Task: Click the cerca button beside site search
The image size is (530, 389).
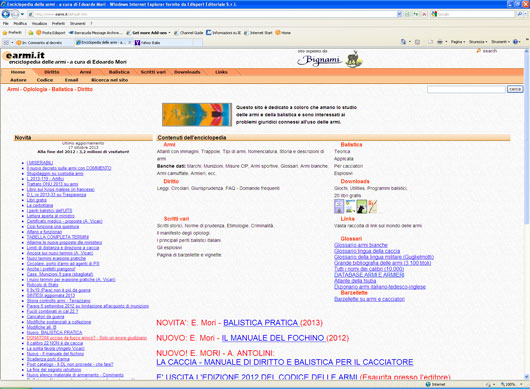Action: (515, 89)
